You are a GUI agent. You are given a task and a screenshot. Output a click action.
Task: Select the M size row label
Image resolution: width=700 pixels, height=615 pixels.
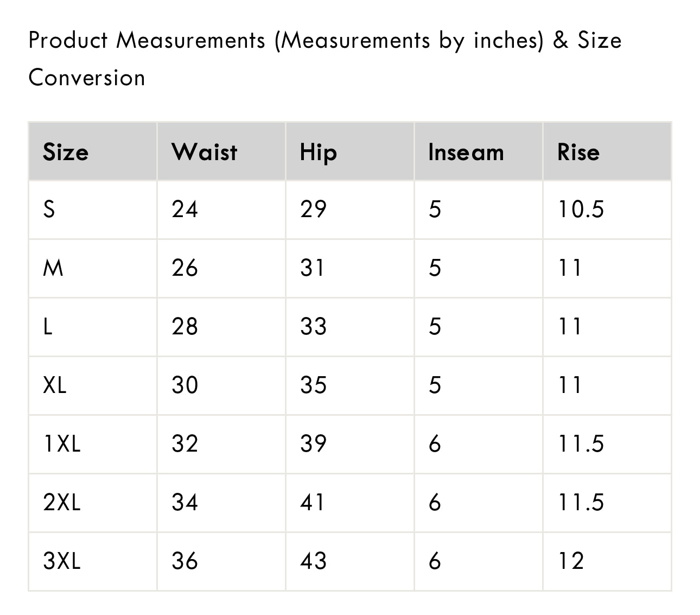tap(53, 268)
